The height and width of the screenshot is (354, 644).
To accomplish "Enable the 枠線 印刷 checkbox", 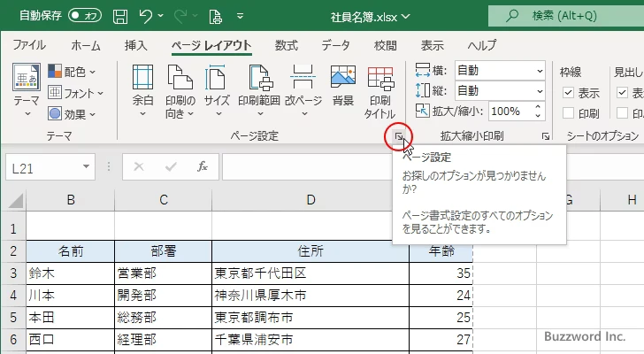I will (x=568, y=113).
